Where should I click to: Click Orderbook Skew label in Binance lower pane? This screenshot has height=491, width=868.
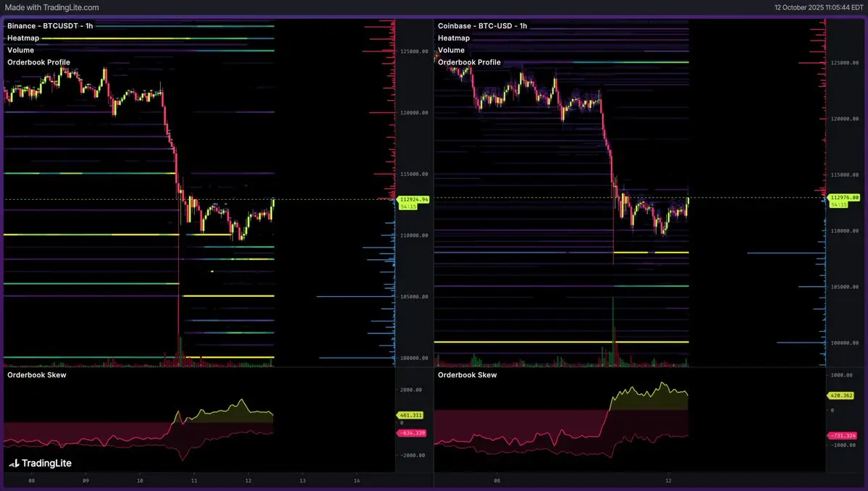36,375
